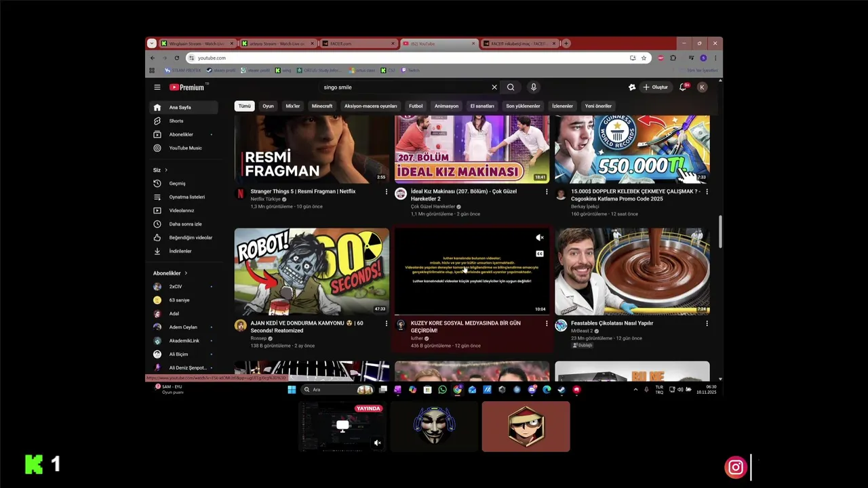This screenshot has width=868, height=488.
Task: Open Netflix Türkiye channel avatar
Action: [240, 194]
